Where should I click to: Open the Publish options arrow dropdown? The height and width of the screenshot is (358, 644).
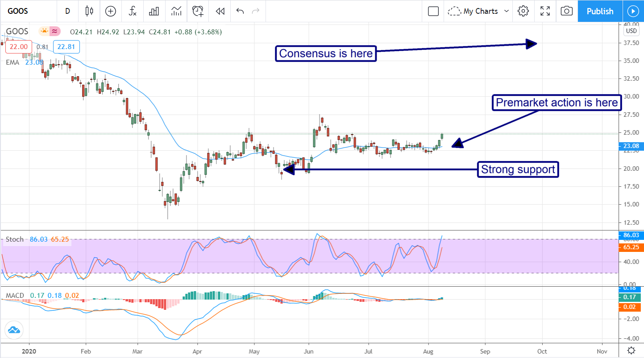[633, 11]
